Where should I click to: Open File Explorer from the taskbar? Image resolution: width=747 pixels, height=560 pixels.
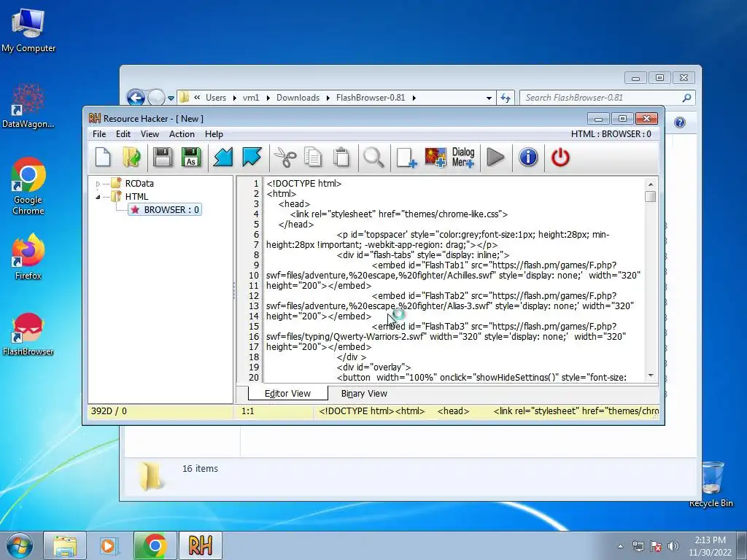[65, 545]
